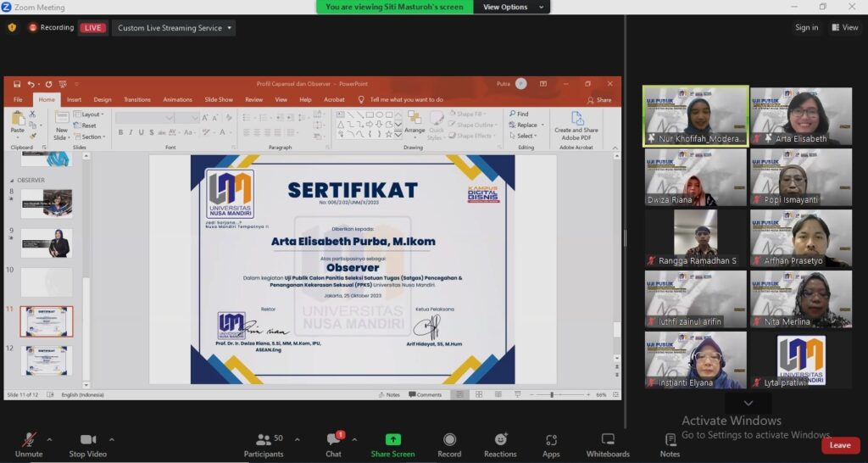Start recording with Record button

click(x=449, y=445)
